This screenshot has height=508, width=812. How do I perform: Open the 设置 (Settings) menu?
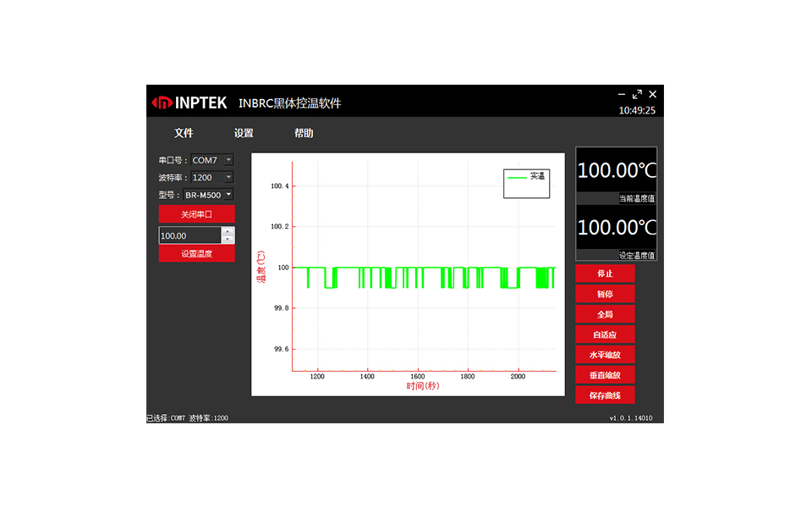(244, 133)
